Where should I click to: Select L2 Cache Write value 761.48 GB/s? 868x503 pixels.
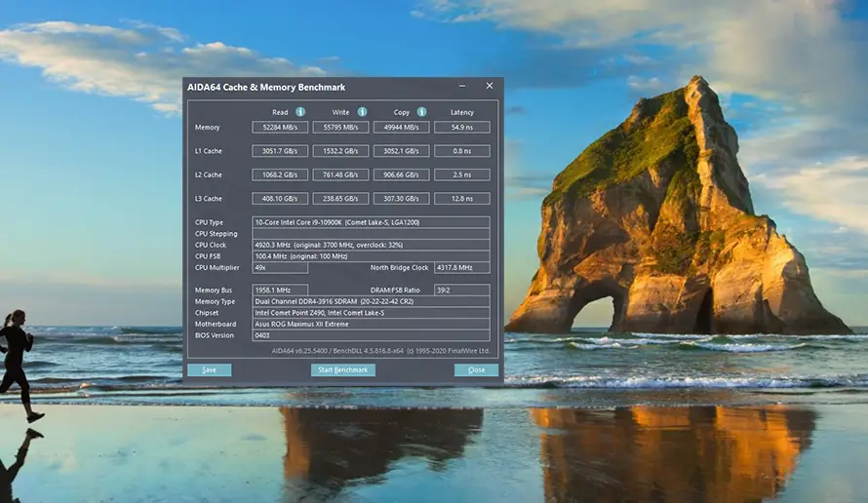point(340,174)
